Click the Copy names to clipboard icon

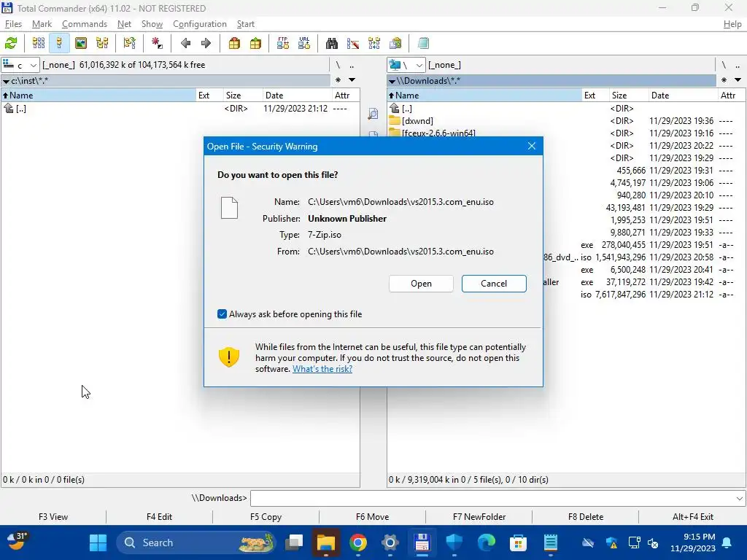click(x=395, y=43)
